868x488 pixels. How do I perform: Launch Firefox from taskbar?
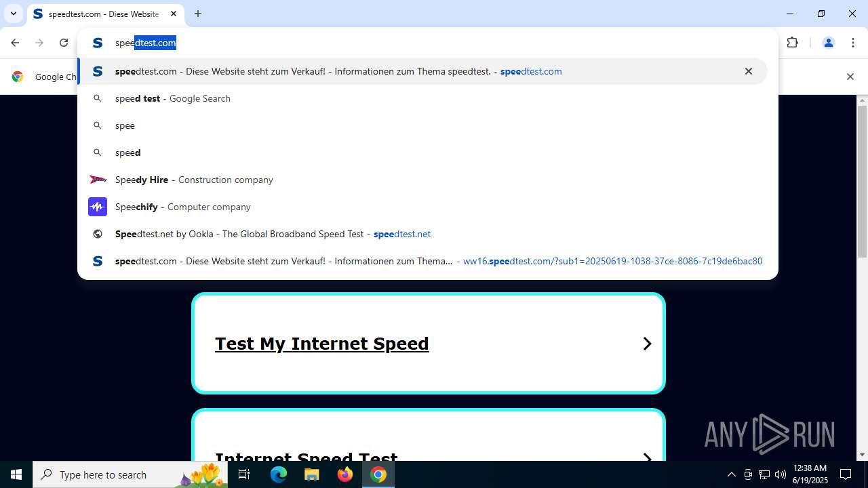coord(345,474)
